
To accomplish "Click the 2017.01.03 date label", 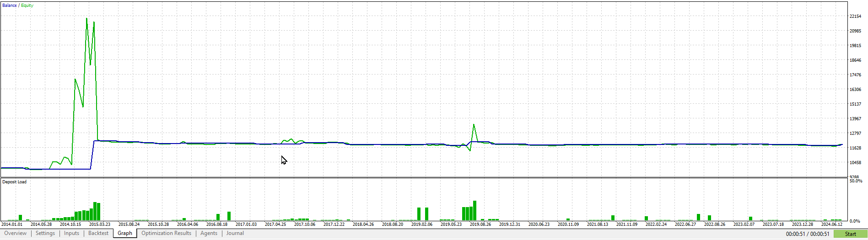I will [246, 224].
